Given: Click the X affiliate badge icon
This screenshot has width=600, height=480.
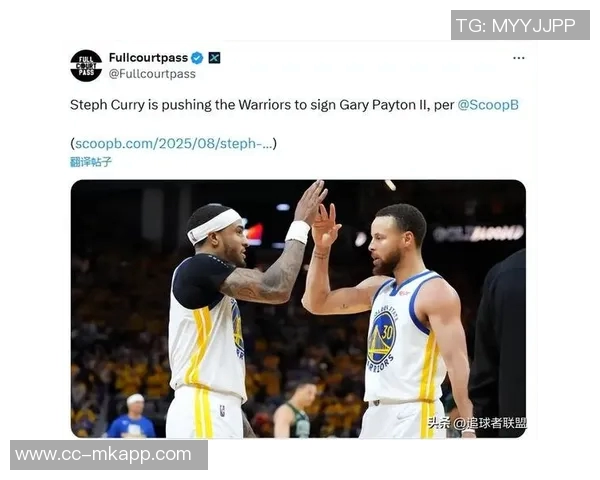Looking at the screenshot, I should 214,58.
